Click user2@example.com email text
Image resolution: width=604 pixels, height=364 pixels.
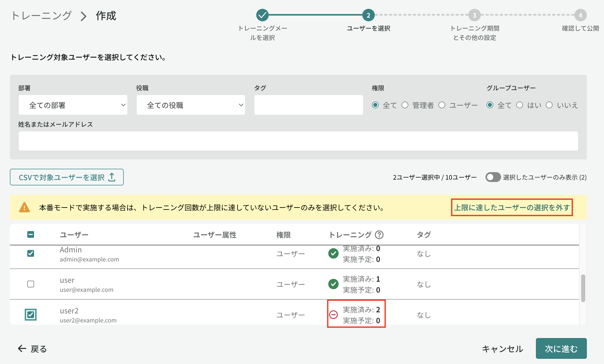point(88,320)
